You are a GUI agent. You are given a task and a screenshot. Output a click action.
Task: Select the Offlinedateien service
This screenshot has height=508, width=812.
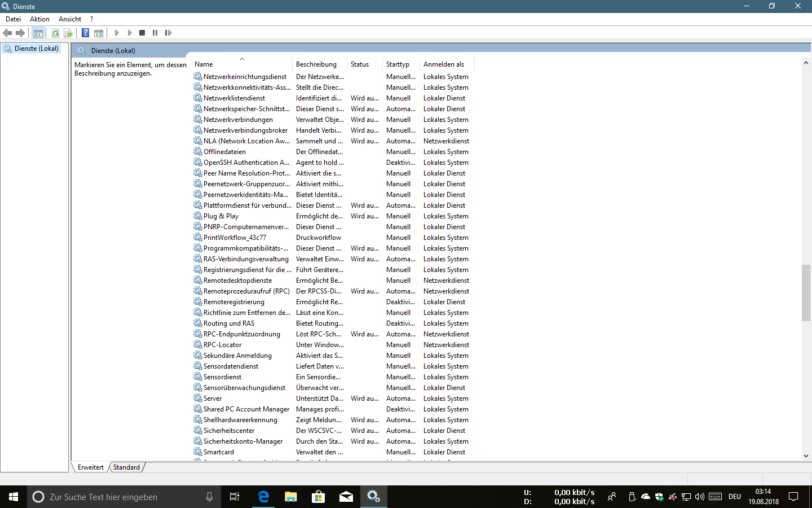click(x=224, y=152)
